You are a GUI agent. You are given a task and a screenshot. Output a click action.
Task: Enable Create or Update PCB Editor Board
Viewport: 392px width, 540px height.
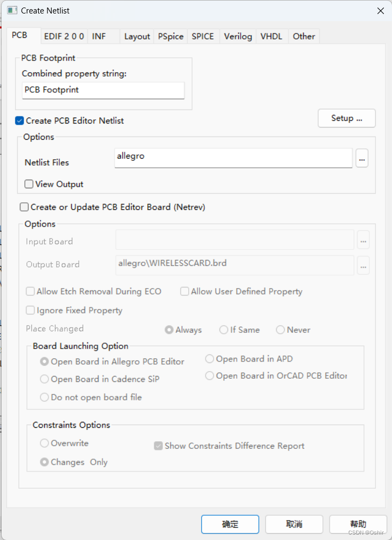(x=24, y=207)
